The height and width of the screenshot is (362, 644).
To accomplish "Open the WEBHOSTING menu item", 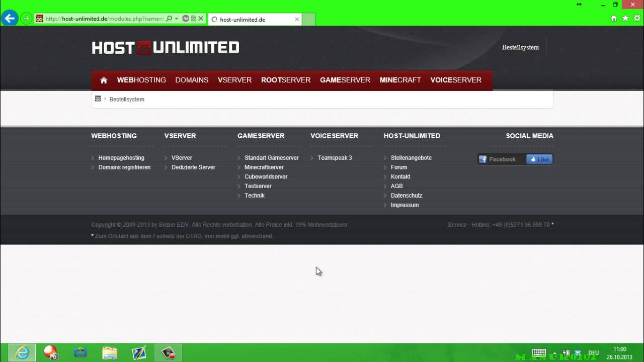I will 141,80.
